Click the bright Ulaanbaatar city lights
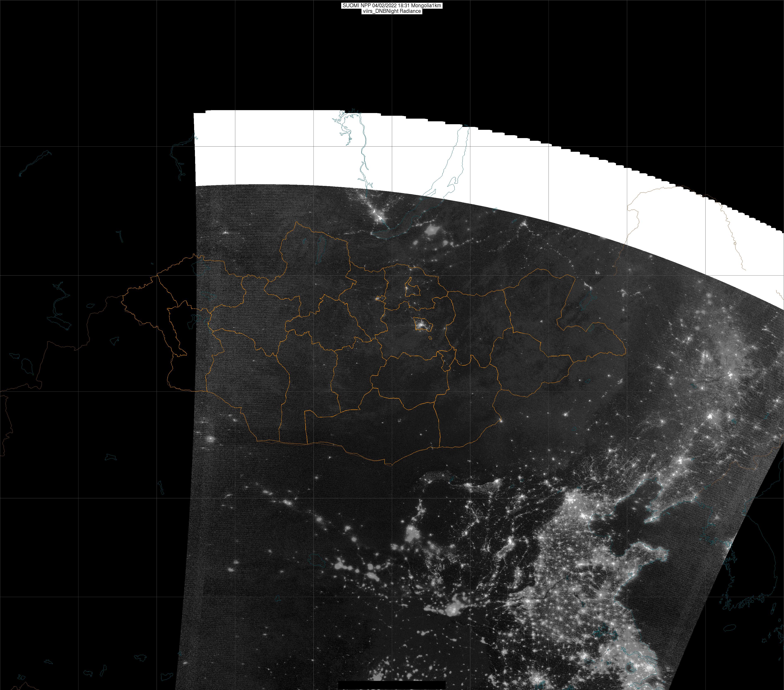The image size is (784, 690). click(422, 325)
